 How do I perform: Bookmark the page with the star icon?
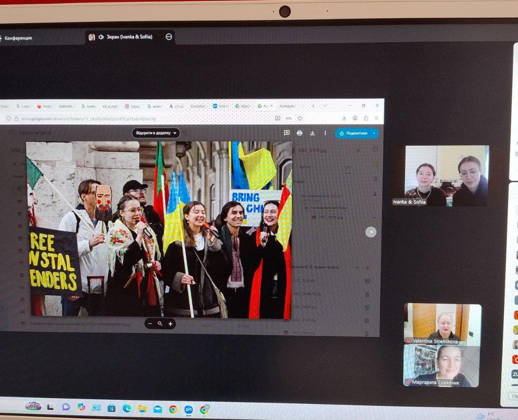[300, 118]
